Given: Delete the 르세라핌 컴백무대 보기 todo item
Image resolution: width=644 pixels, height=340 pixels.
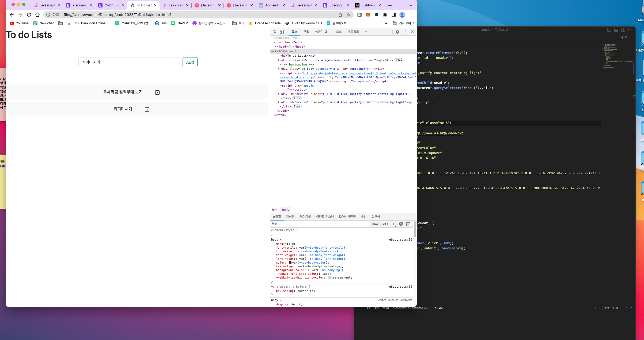Looking at the screenshot, I should 157,92.
